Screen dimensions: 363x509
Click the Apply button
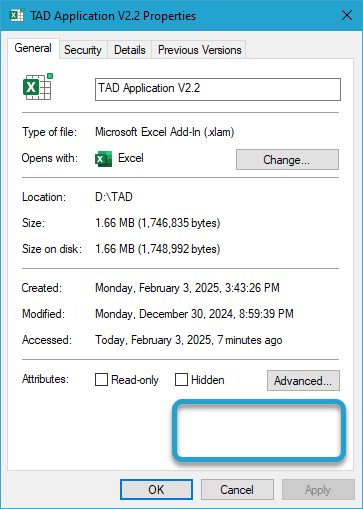[318, 490]
